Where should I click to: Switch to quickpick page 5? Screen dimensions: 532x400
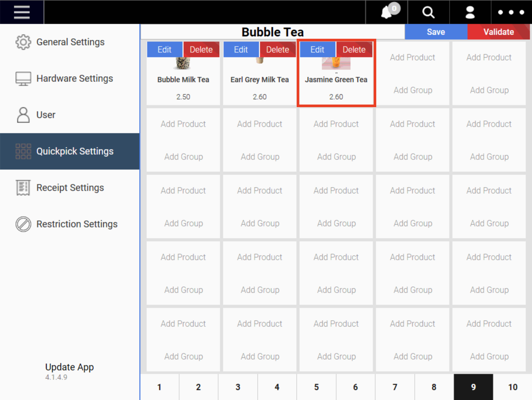click(316, 387)
